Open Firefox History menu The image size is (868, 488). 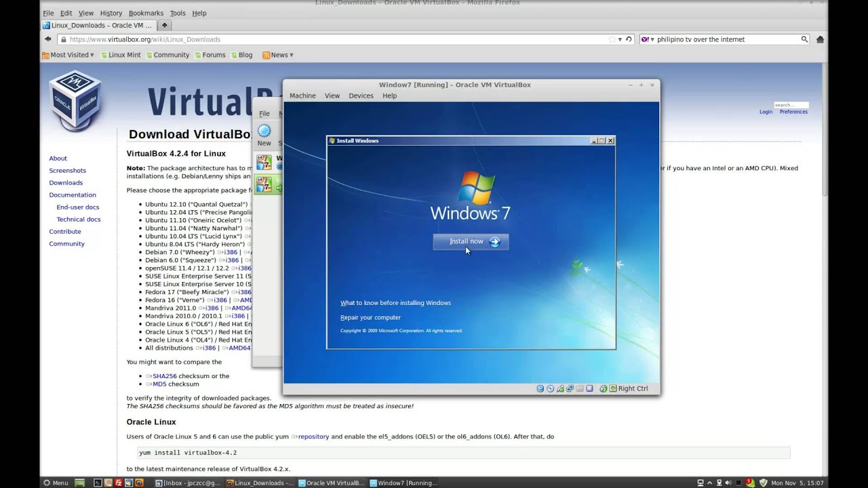pyautogui.click(x=111, y=13)
